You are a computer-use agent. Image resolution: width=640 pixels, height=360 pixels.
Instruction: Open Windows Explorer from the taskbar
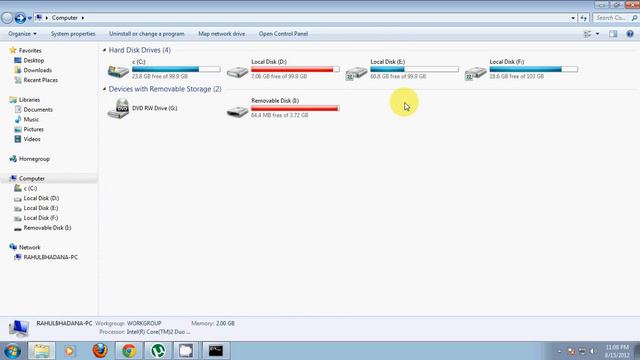[x=41, y=351]
